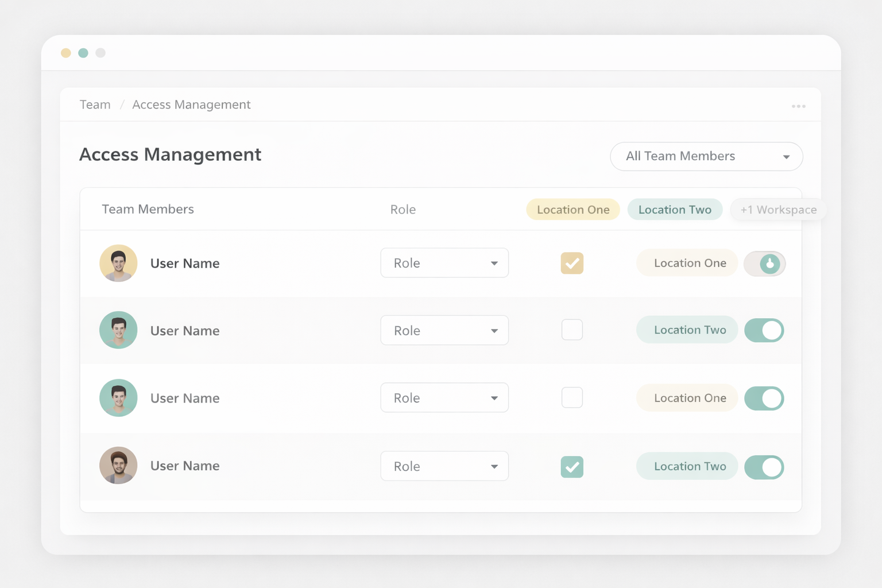Open the All Team Members dropdown
This screenshot has width=882, height=588.
pos(706,156)
